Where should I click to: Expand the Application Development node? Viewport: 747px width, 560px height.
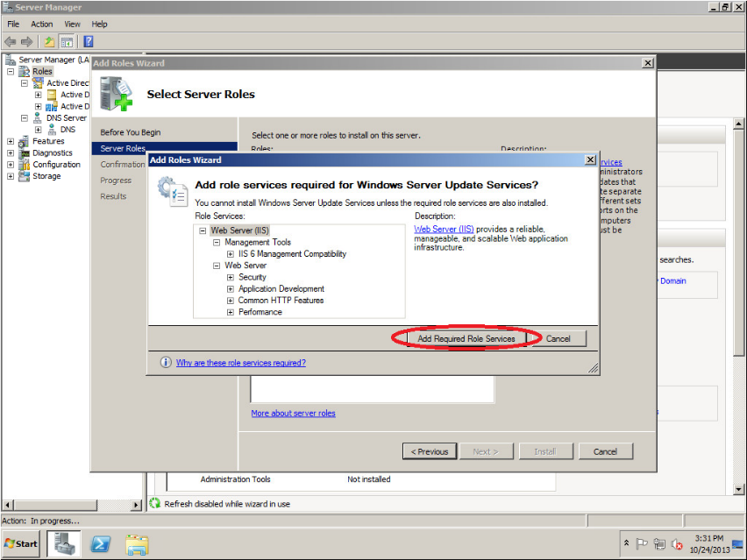point(230,289)
